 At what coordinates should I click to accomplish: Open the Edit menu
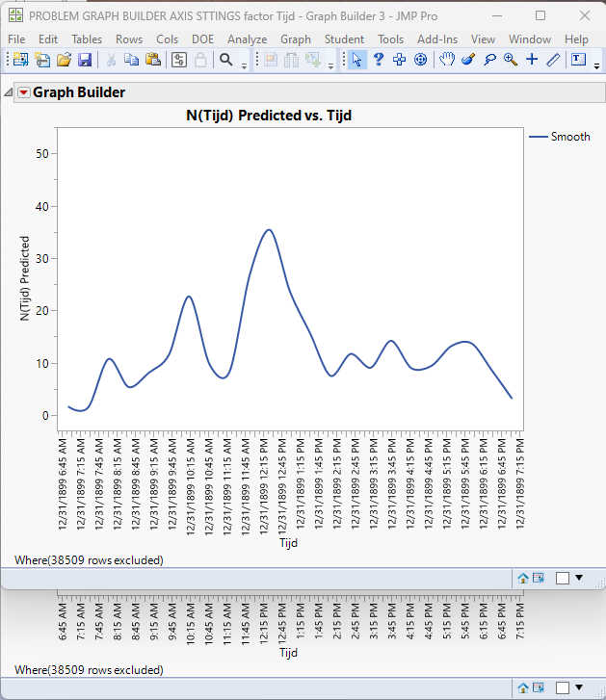pos(48,39)
